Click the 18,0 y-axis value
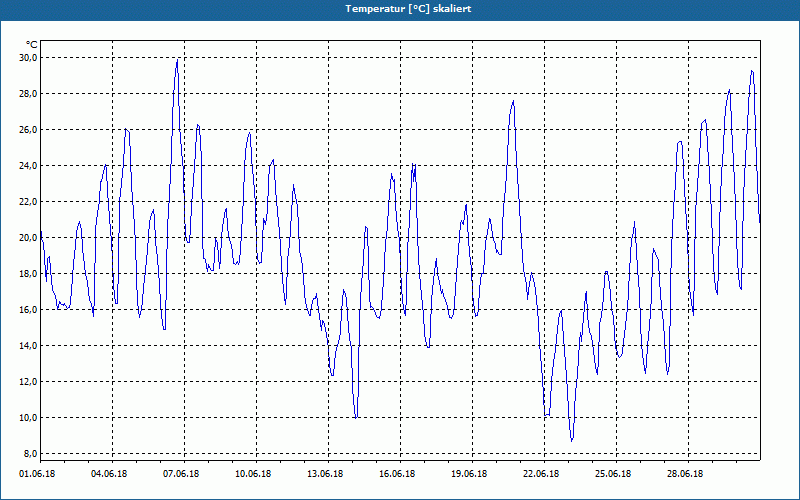 point(28,274)
